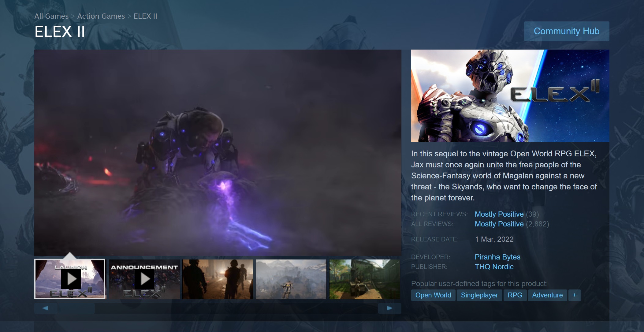Open recent reviews Mostly Positive link

pyautogui.click(x=499, y=214)
